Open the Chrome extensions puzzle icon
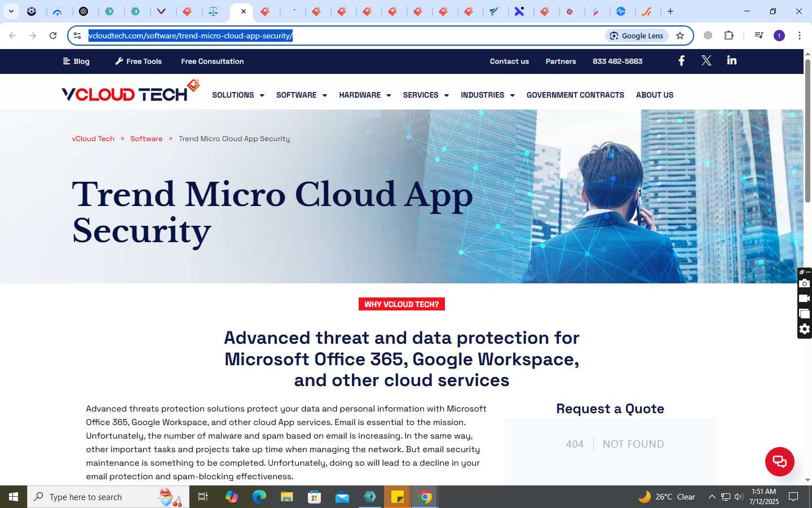Image resolution: width=812 pixels, height=508 pixels. 729,36
